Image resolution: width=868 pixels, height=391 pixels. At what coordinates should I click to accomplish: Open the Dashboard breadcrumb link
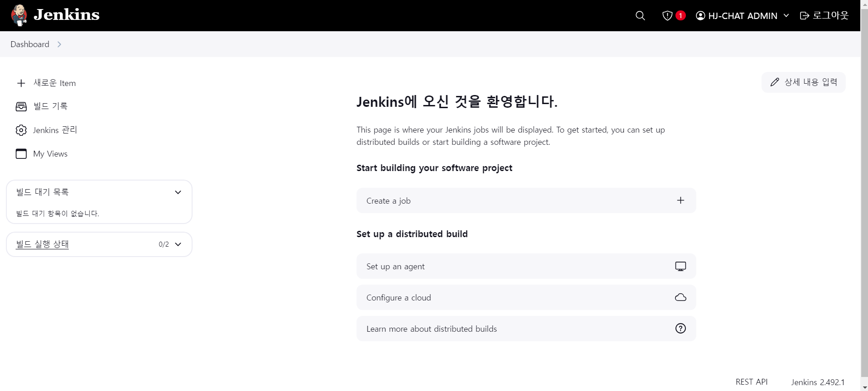30,44
